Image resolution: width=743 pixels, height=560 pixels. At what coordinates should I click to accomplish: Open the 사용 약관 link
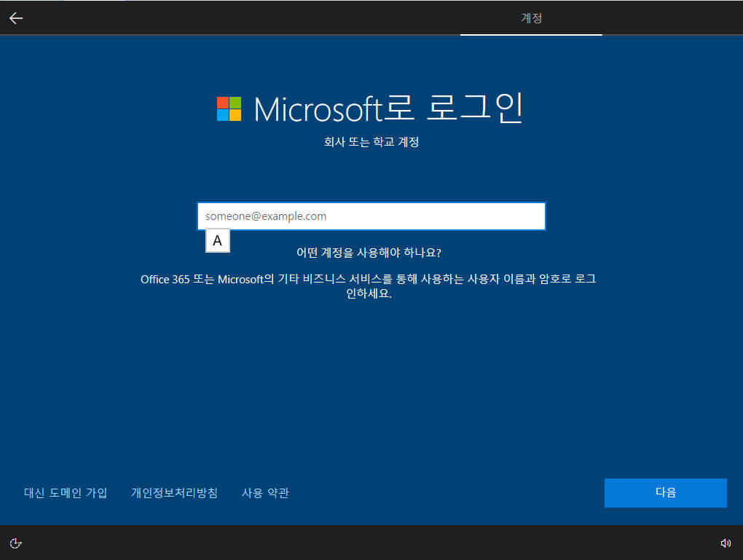coord(265,493)
